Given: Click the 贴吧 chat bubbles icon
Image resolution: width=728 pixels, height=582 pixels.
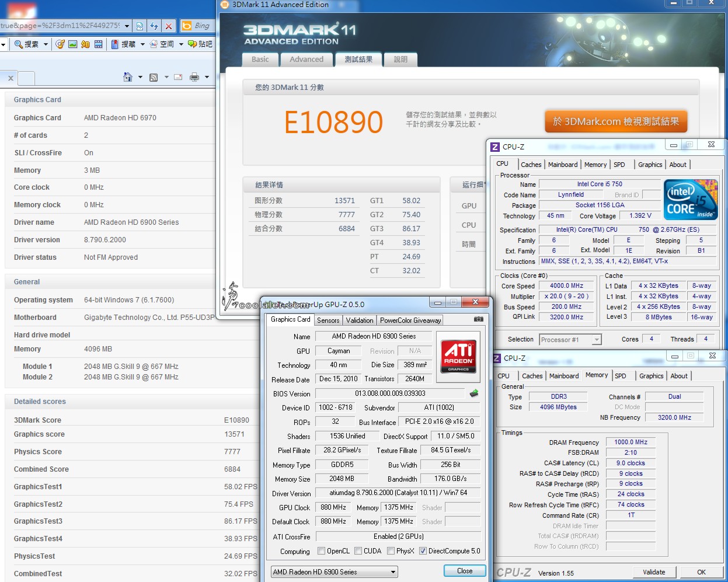Looking at the screenshot, I should (192, 44).
